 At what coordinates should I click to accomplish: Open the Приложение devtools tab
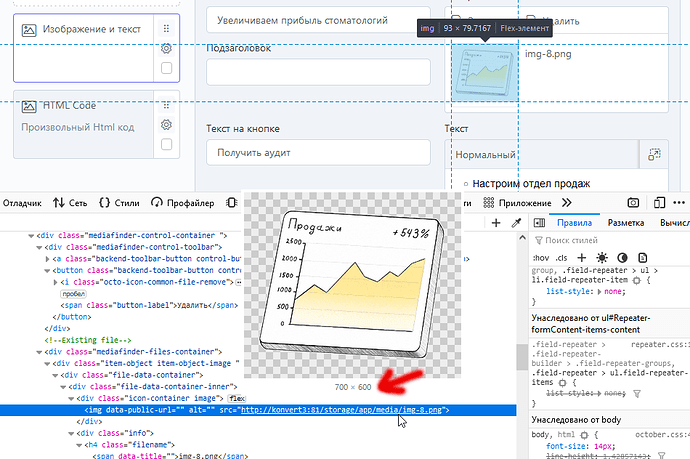(x=517, y=203)
